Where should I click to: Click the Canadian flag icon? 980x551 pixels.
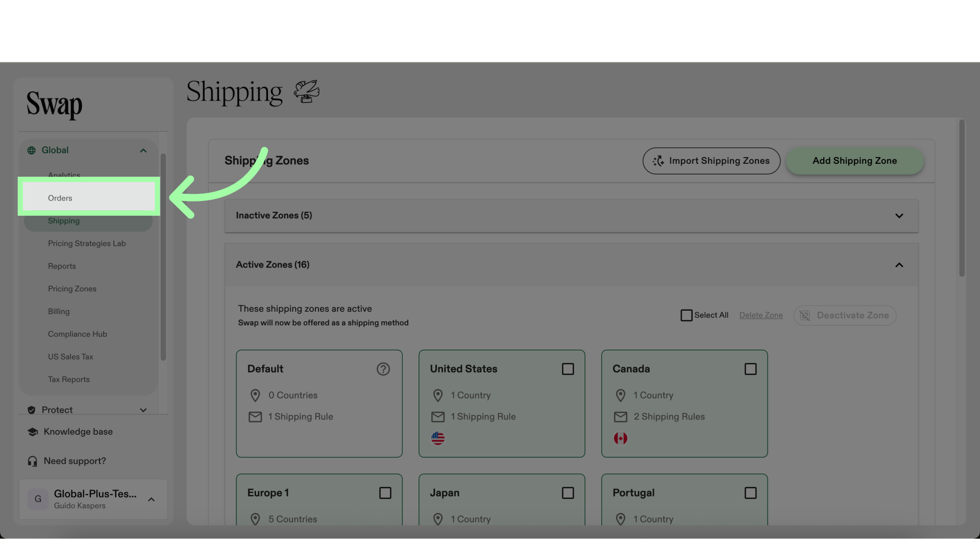tap(621, 438)
